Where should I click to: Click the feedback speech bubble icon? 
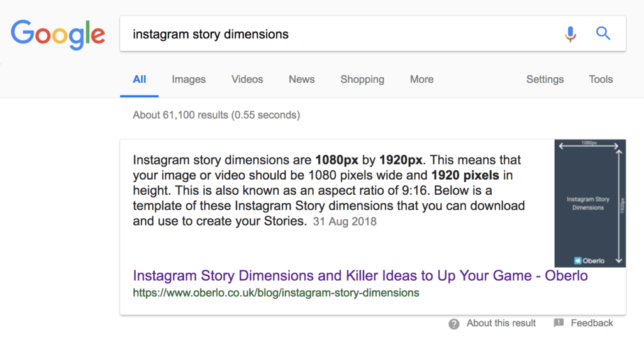click(x=558, y=323)
